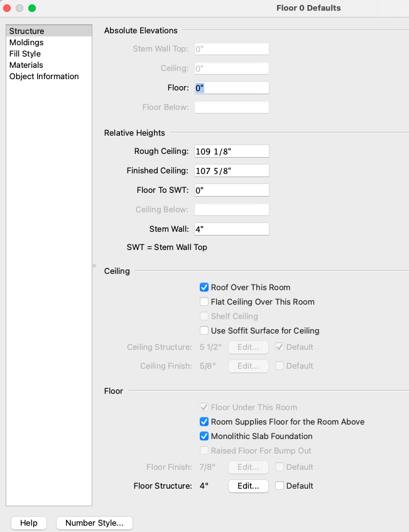Image resolution: width=409 pixels, height=532 pixels.
Task: Open the Moldings panel
Action: pyautogui.click(x=26, y=43)
